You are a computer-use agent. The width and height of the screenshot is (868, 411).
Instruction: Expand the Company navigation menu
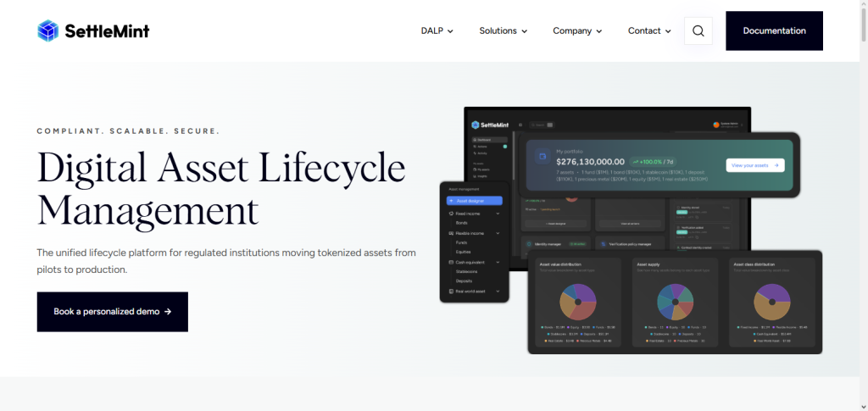[577, 31]
